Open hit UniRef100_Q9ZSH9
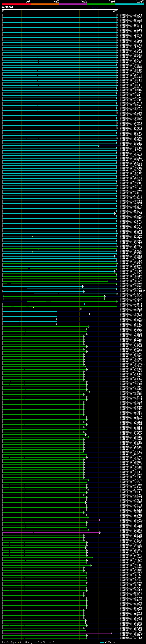This screenshot has width=146, height=644. point(131,321)
